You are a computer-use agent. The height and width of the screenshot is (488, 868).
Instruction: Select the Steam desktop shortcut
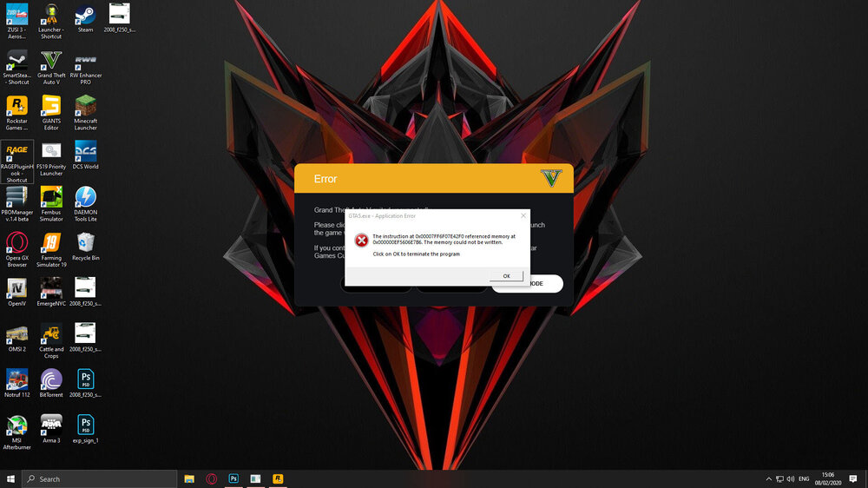tap(85, 18)
